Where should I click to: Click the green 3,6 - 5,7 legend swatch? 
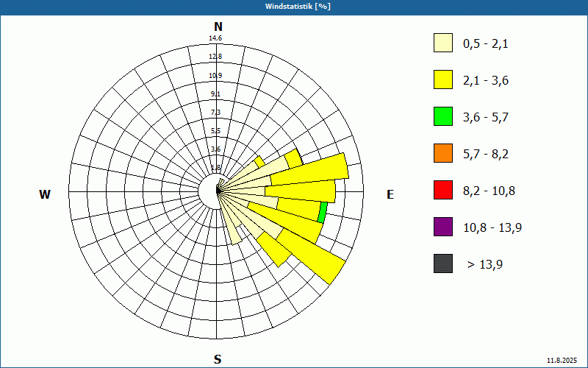pos(443,116)
